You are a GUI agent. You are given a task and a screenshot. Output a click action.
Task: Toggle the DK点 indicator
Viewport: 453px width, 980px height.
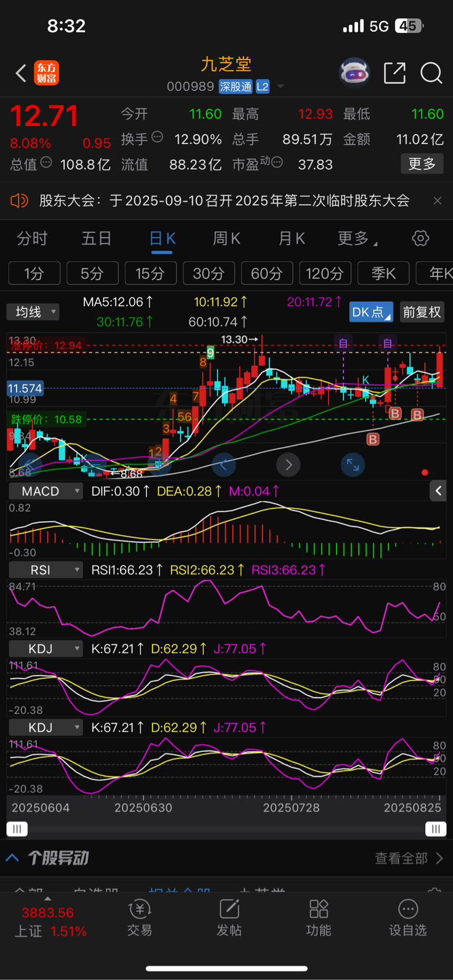click(x=371, y=312)
